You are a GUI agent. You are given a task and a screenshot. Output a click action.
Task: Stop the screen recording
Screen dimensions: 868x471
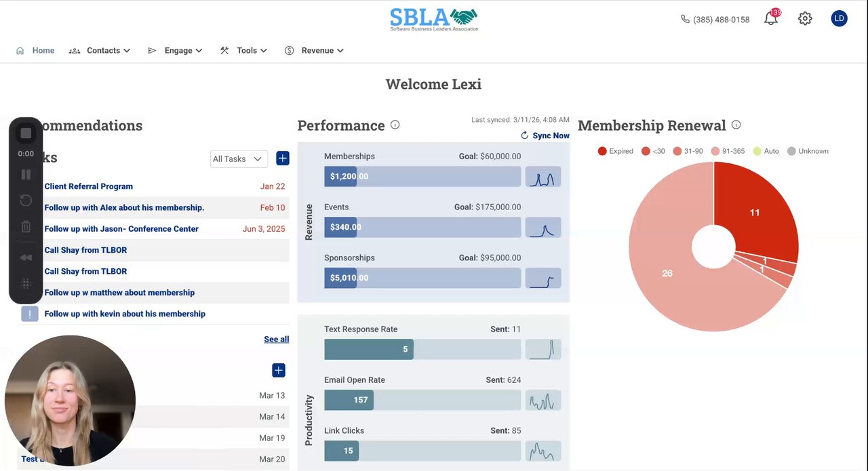(x=26, y=134)
